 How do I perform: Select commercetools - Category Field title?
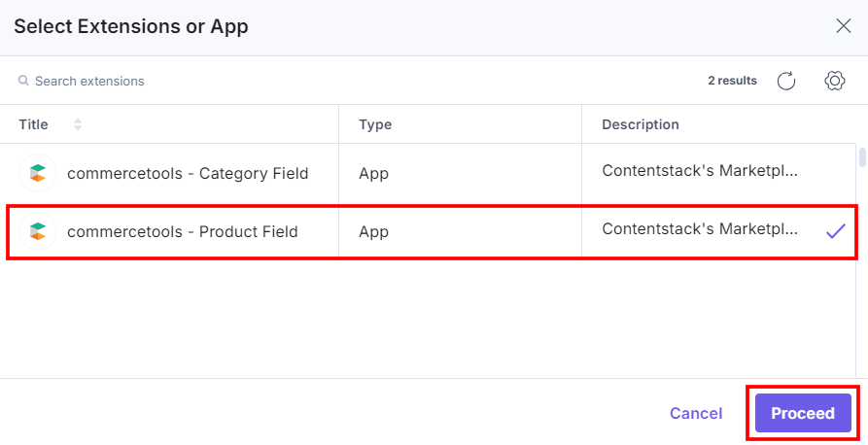pos(188,174)
